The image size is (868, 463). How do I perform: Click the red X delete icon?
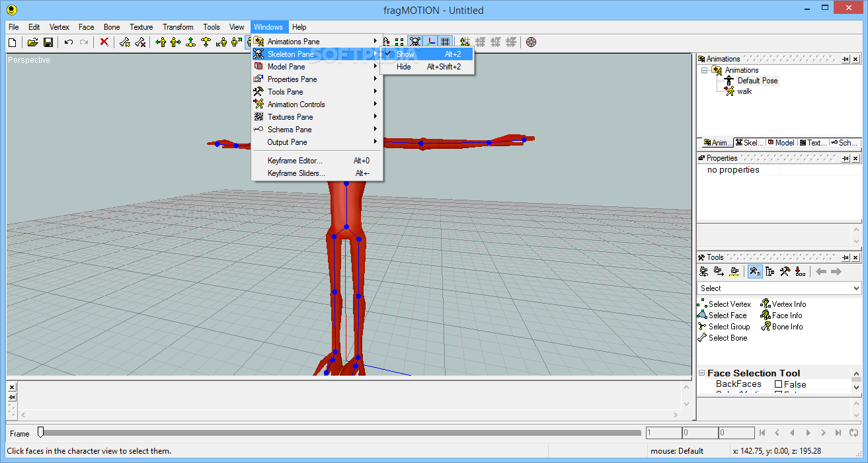(104, 42)
